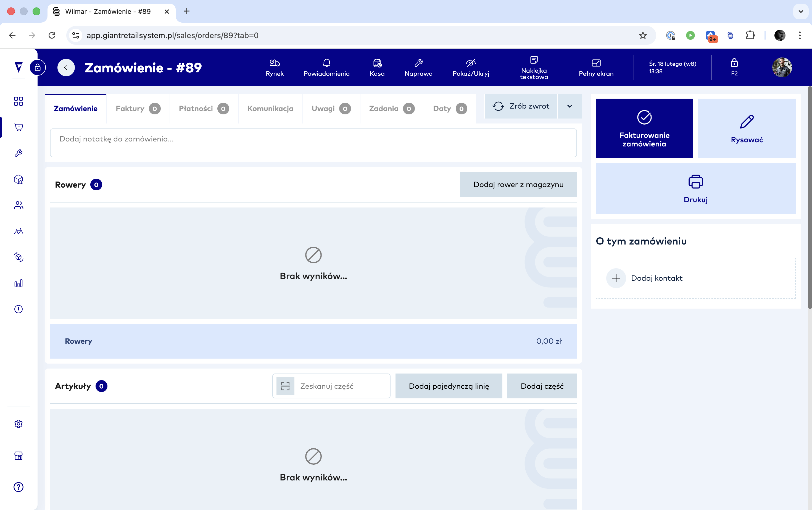Click the Kasa cash register icon

377,67
